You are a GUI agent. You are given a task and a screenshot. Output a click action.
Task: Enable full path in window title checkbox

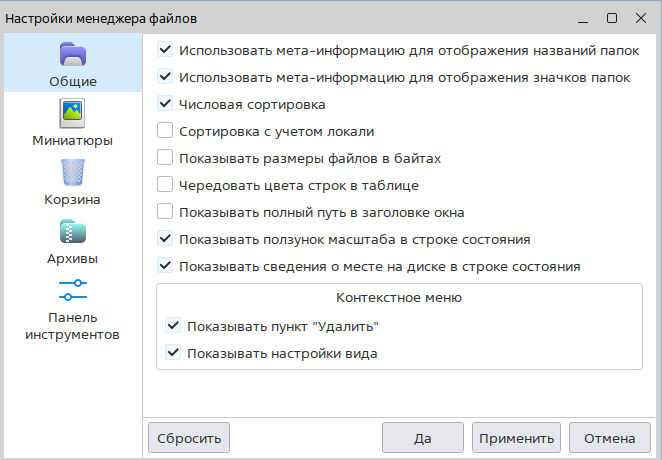pos(165,212)
